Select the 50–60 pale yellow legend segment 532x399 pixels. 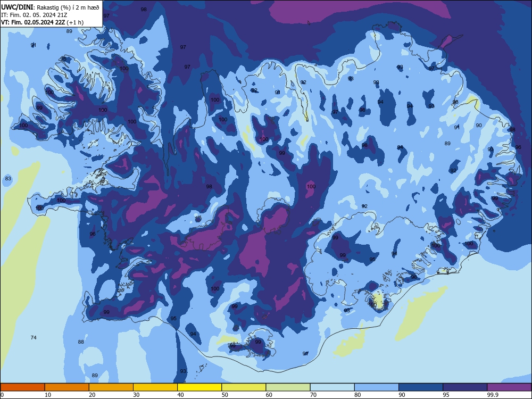[x=244, y=387]
